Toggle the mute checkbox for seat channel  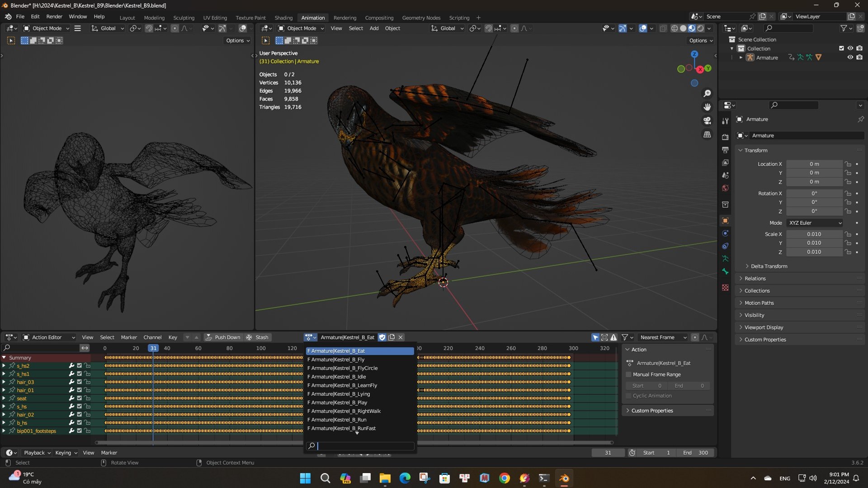tap(79, 398)
